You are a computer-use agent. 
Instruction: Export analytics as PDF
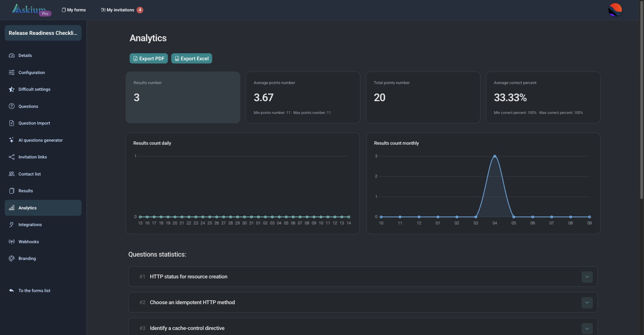(149, 59)
